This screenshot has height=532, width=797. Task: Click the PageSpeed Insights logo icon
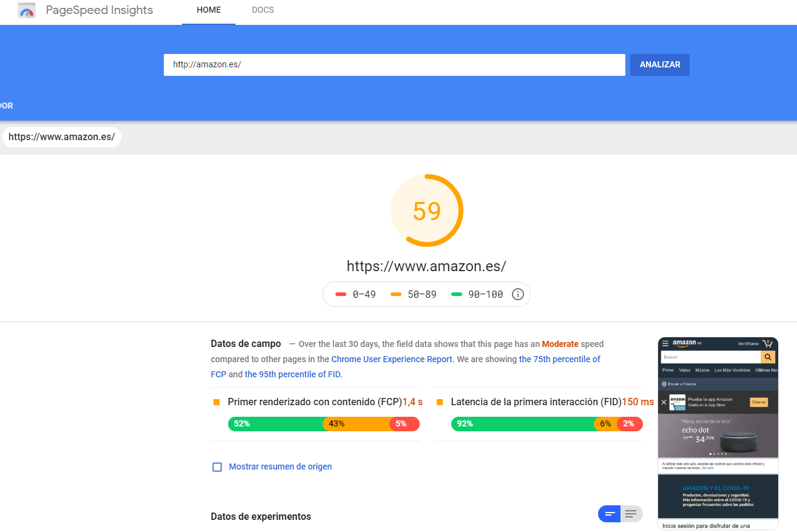tap(27, 10)
